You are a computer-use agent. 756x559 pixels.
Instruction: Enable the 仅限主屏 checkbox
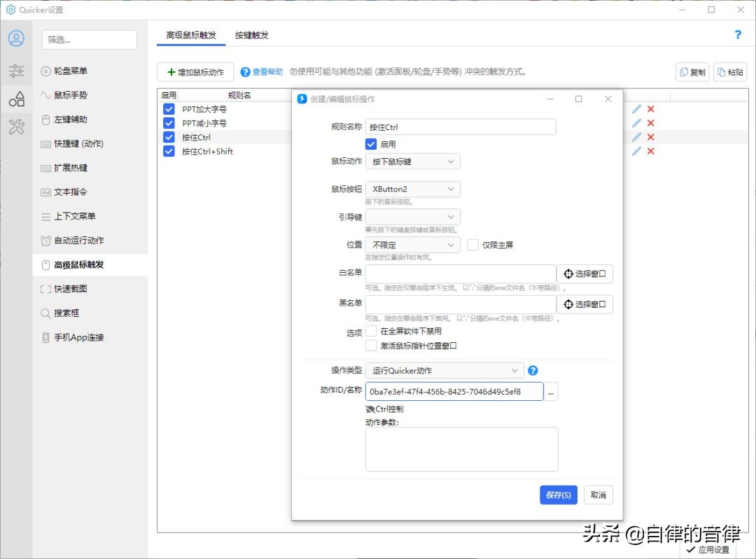473,245
